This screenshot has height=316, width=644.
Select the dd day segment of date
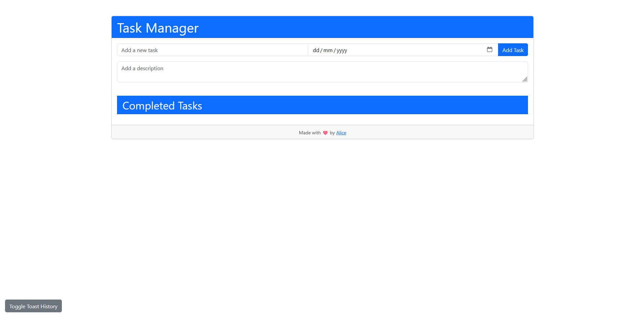(x=316, y=50)
